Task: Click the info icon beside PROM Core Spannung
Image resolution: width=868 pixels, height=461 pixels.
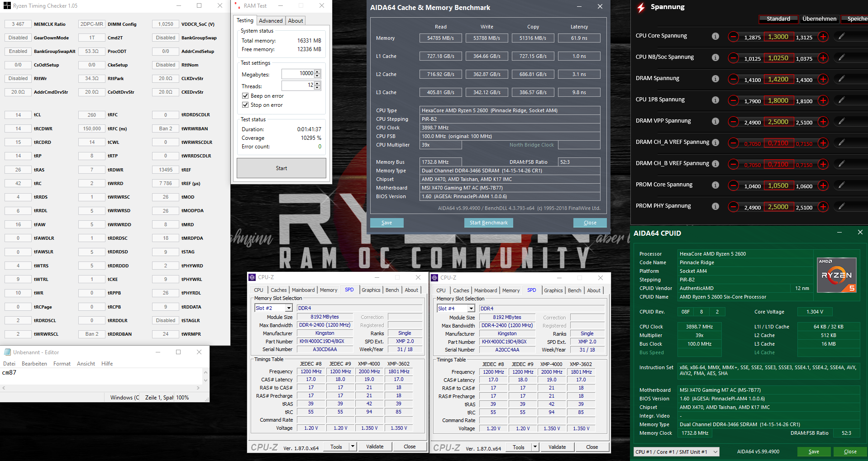Action: coord(715,185)
